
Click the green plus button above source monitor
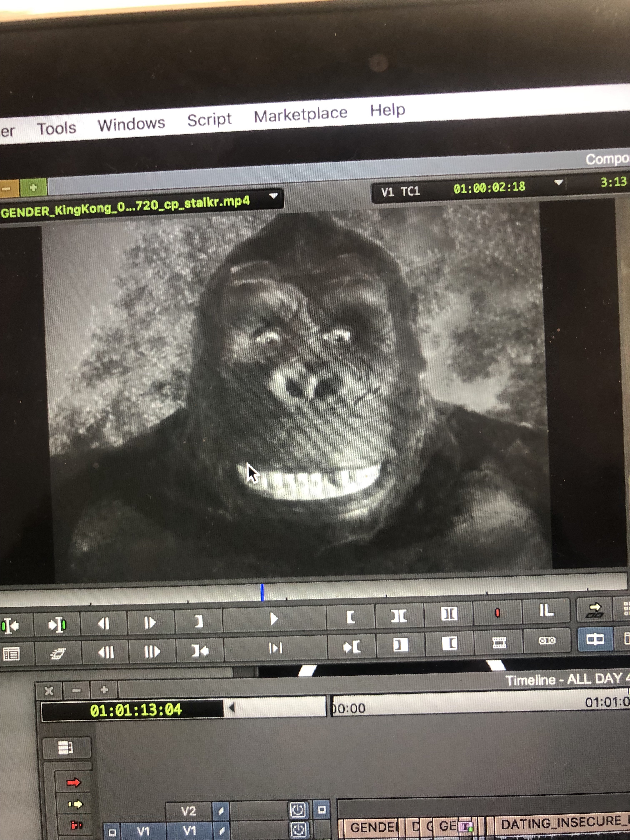33,187
